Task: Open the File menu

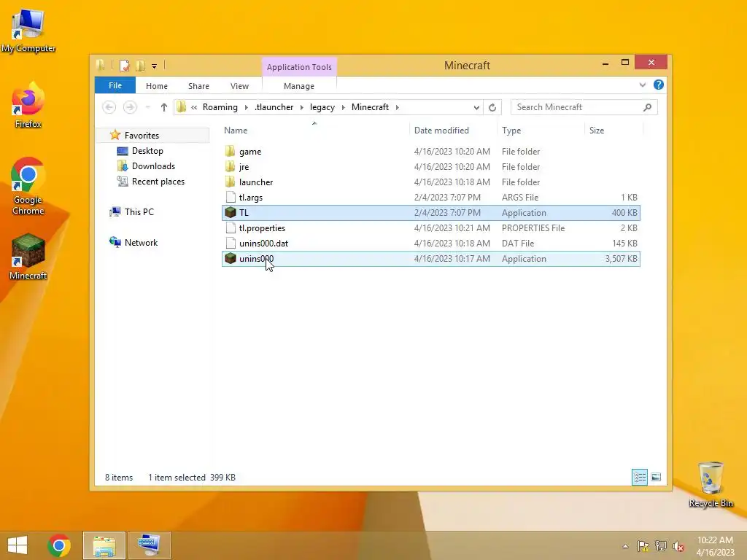Action: pyautogui.click(x=115, y=85)
